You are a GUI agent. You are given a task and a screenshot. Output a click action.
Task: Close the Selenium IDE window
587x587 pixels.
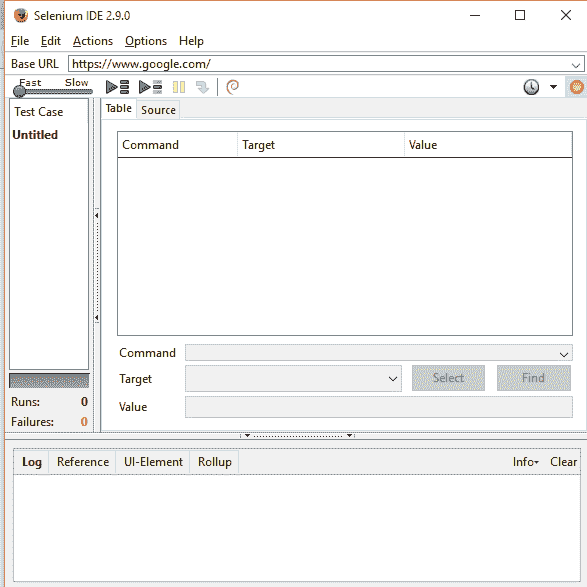click(x=566, y=15)
